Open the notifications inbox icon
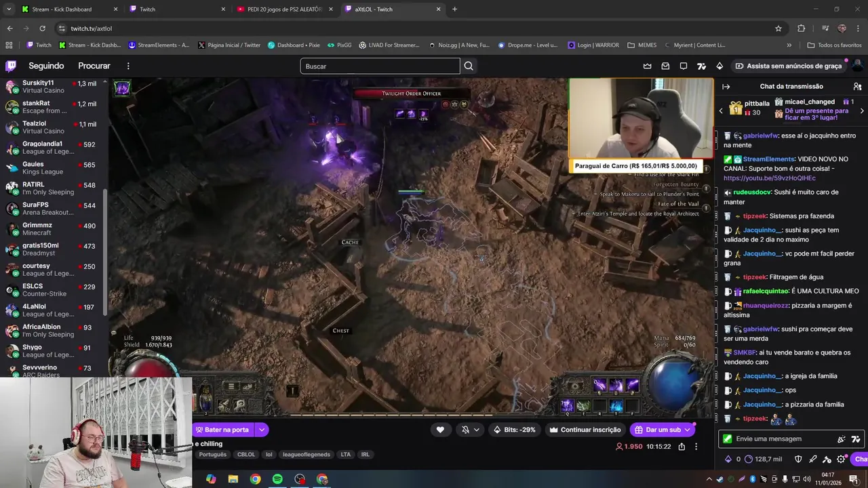This screenshot has height=488, width=868. tap(665, 66)
